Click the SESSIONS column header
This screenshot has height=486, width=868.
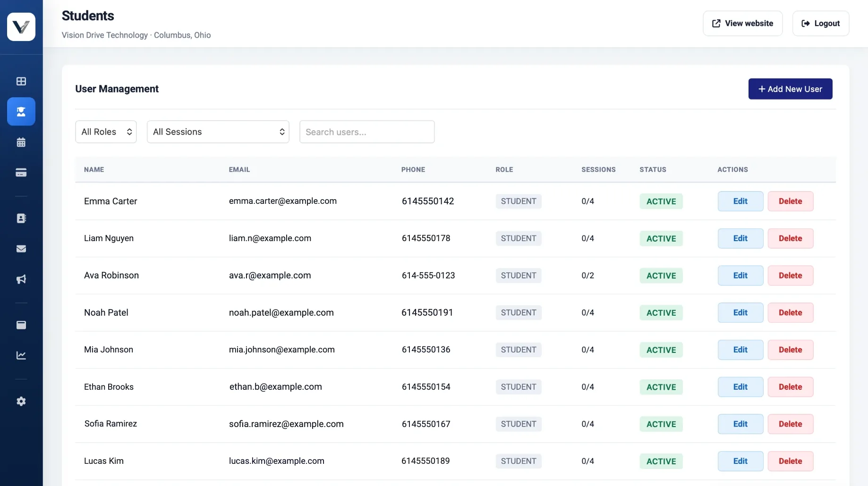[x=598, y=169]
